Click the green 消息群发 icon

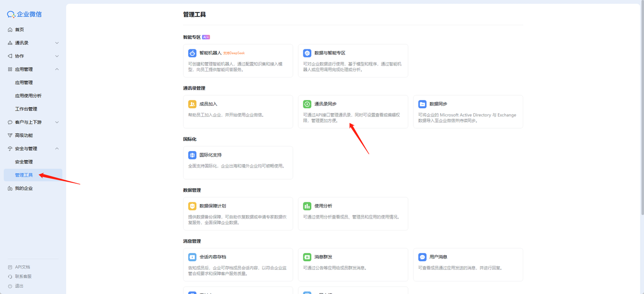coord(307,257)
